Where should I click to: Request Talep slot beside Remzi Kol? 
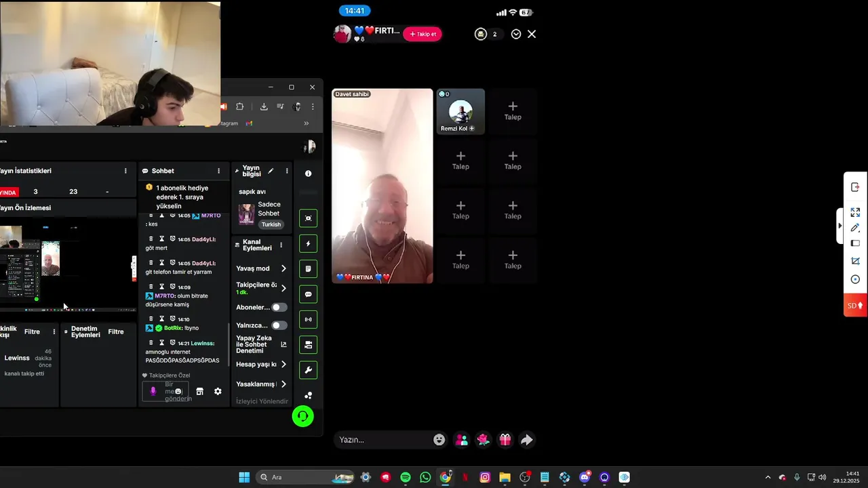[513, 110]
